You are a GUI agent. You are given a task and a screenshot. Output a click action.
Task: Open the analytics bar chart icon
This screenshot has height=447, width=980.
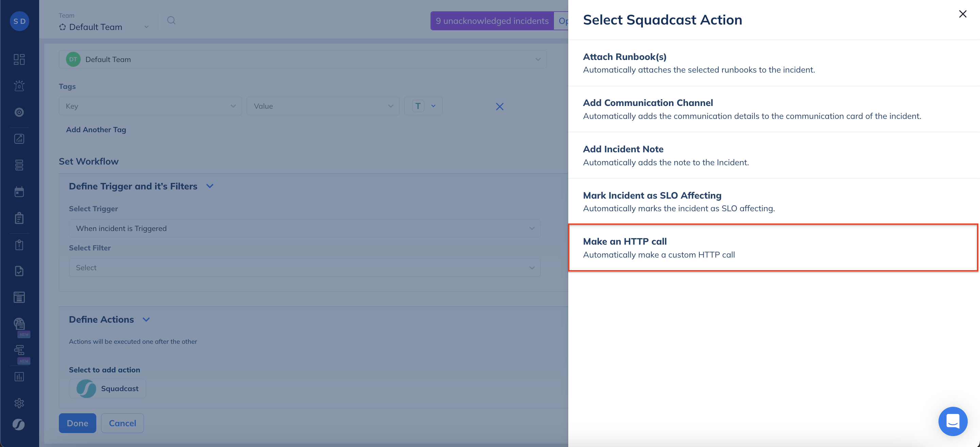pos(19,376)
